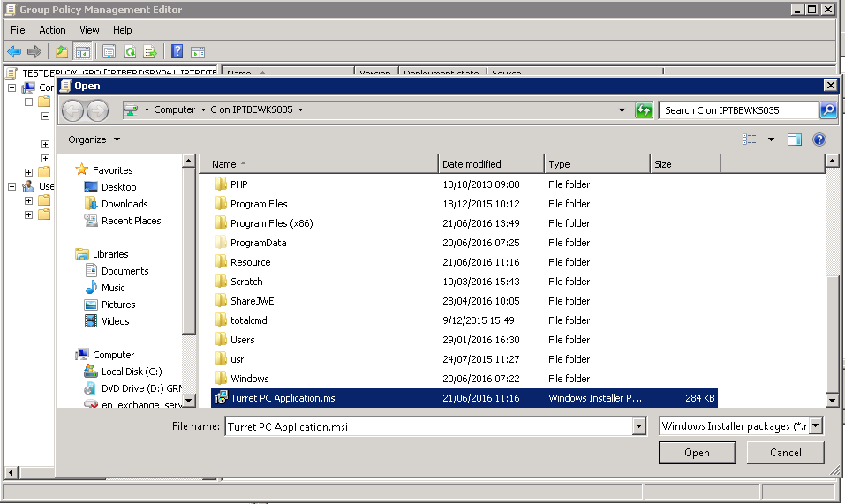This screenshot has height=504, width=845.
Task: Sort by the Date modified column header
Action: pyautogui.click(x=492, y=163)
